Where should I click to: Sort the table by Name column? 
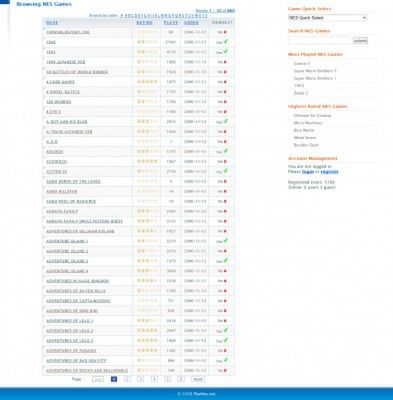pos(52,23)
